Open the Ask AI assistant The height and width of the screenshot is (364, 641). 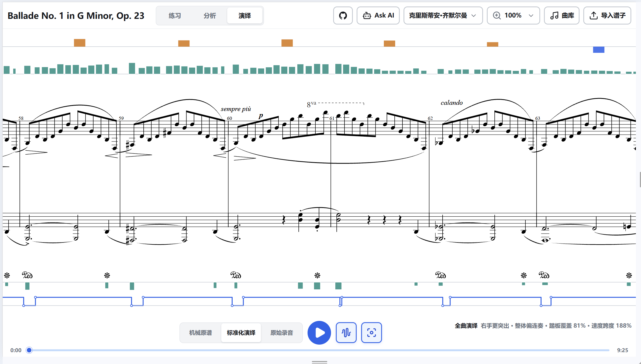(x=378, y=16)
